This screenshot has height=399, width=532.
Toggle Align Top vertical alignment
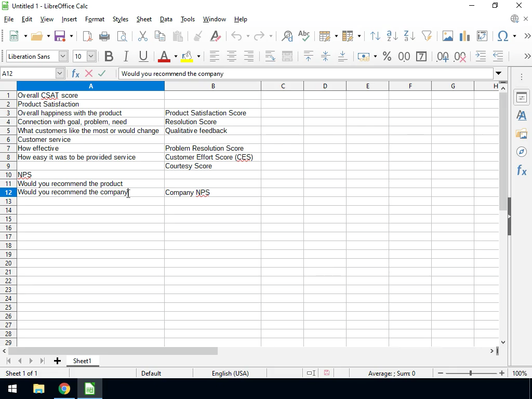pyautogui.click(x=308, y=56)
